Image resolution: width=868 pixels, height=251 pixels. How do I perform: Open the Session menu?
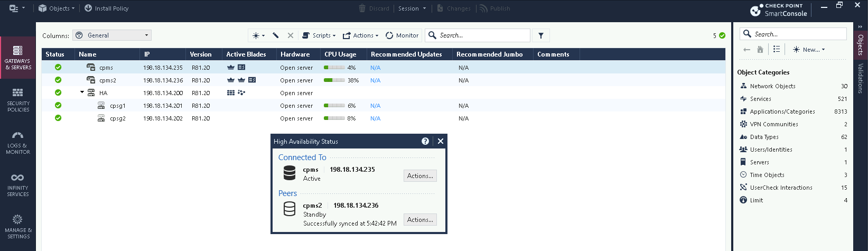click(x=412, y=8)
